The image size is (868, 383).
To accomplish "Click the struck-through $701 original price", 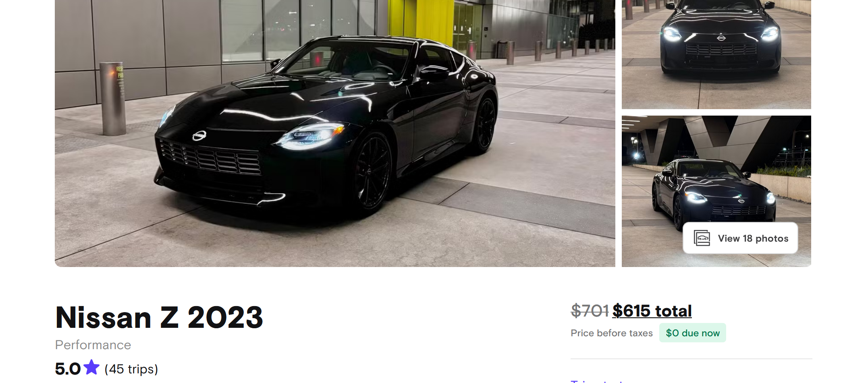I will [590, 311].
